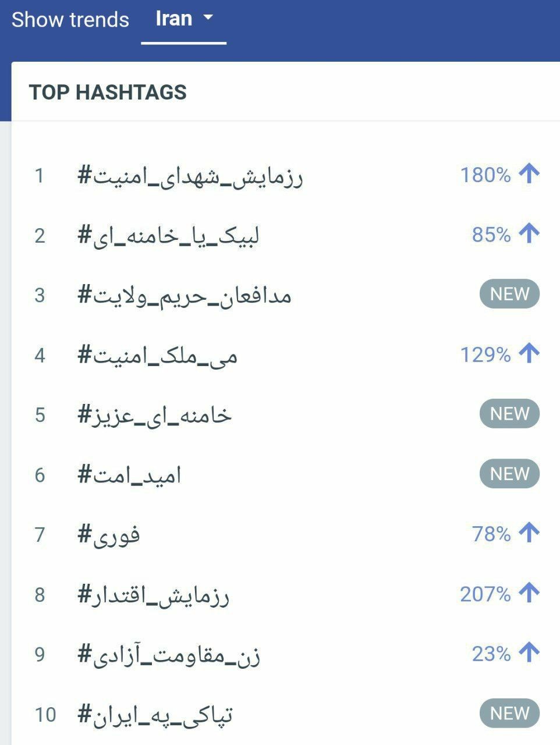This screenshot has height=745, width=560.
Task: Click up arrow next to 78%
Action: pos(529,533)
